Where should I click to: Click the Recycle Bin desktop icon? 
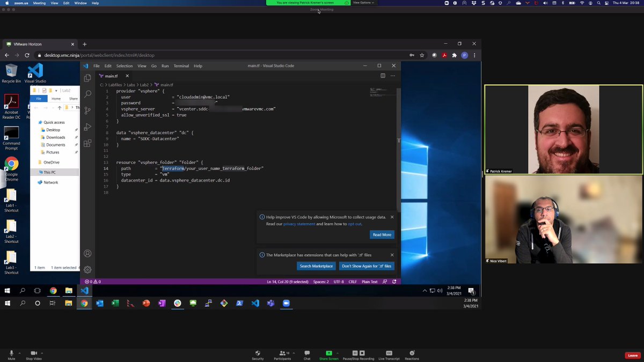coord(11,74)
